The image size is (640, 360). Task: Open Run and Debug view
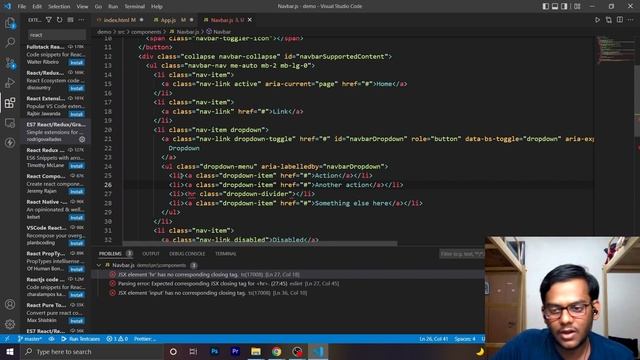10,83
